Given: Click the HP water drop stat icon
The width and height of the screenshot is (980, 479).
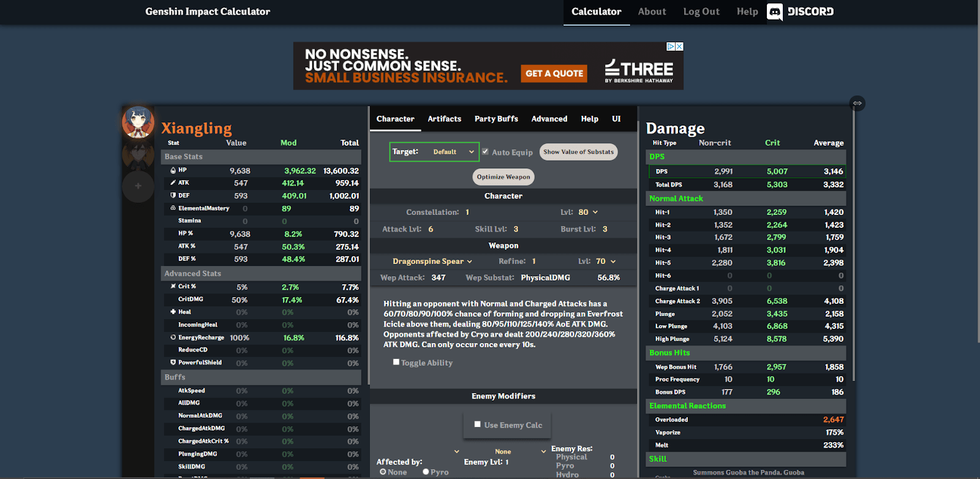Looking at the screenshot, I should click(x=173, y=170).
